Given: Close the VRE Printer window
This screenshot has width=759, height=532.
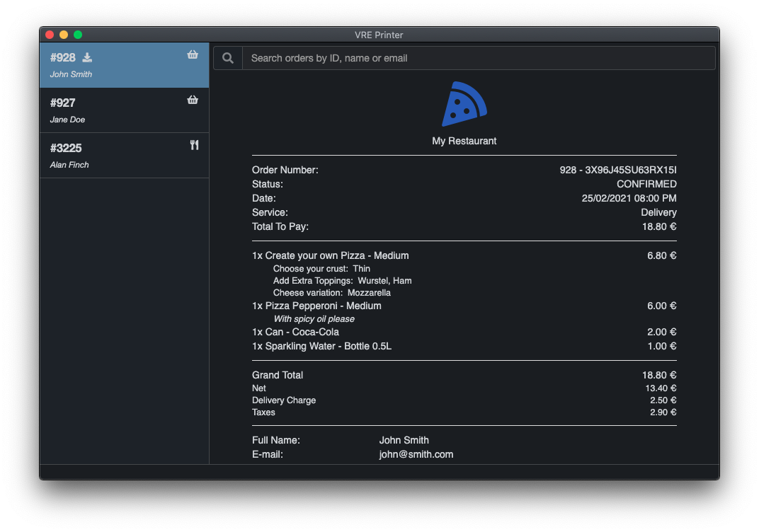Looking at the screenshot, I should tap(50, 35).
